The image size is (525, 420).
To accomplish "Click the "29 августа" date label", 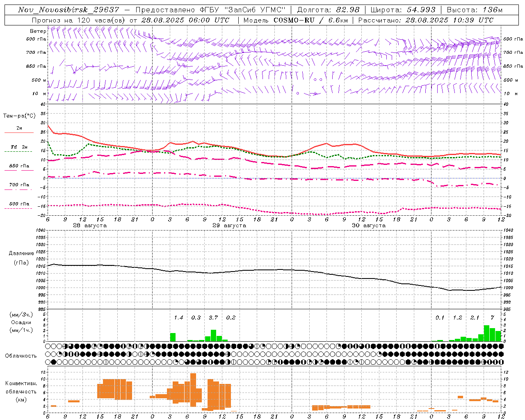I will coord(229,226).
